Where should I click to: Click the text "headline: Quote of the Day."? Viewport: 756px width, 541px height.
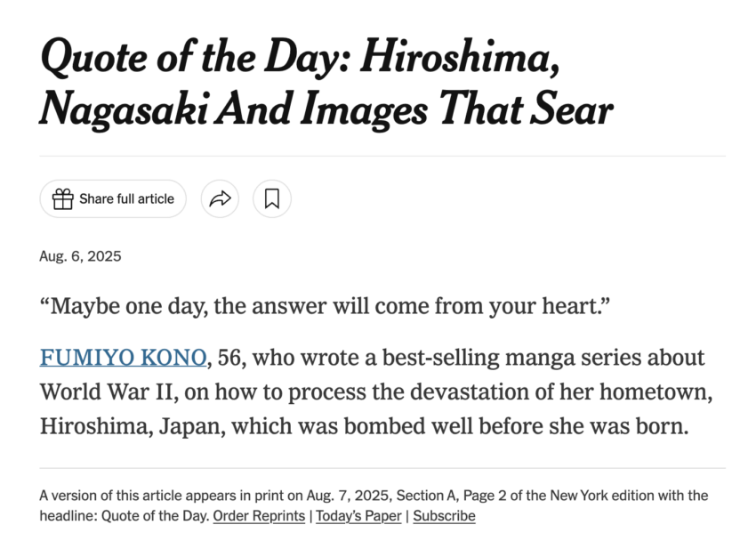coord(125,516)
